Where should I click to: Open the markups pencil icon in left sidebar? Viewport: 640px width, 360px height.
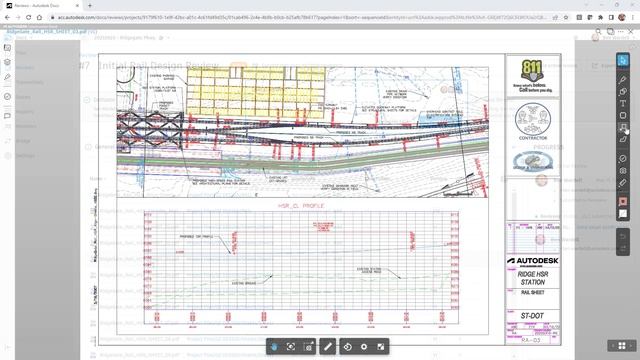(7, 77)
